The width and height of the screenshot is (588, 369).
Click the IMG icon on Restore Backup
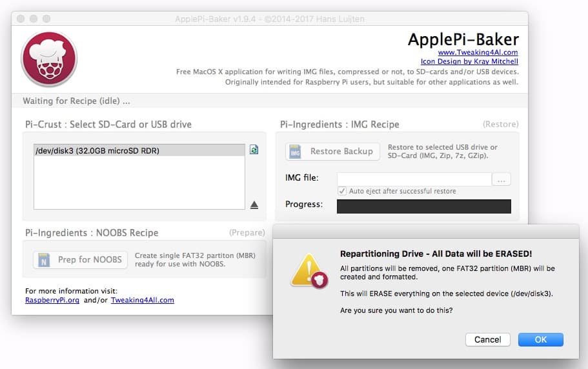pos(296,152)
